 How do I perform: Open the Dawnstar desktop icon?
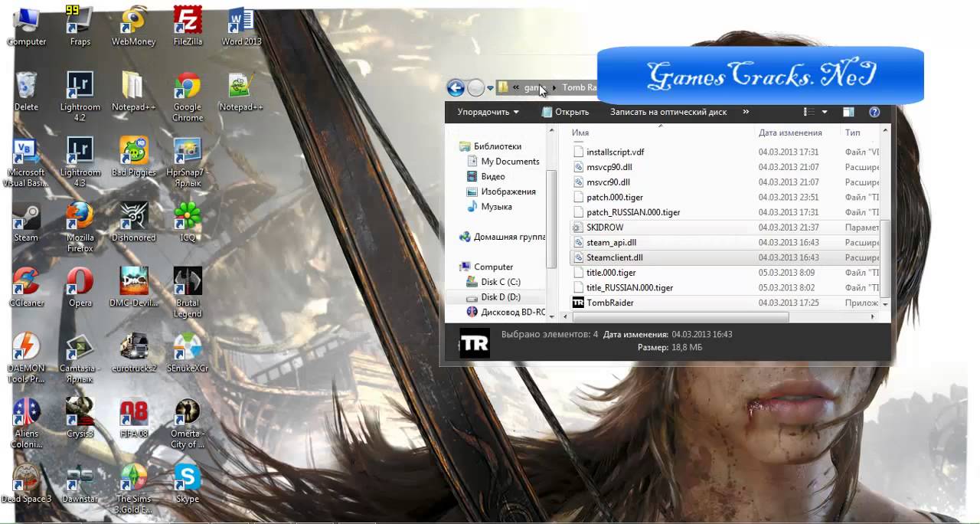coord(80,483)
